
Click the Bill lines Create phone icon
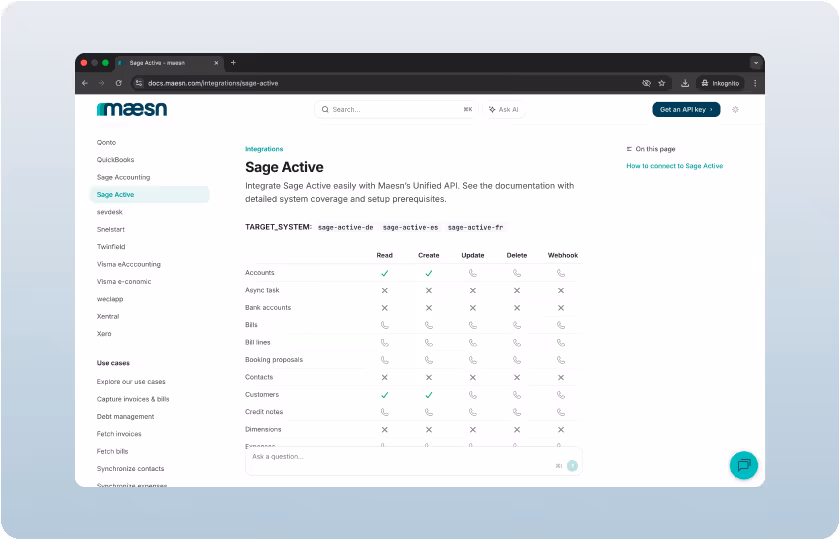pos(429,343)
